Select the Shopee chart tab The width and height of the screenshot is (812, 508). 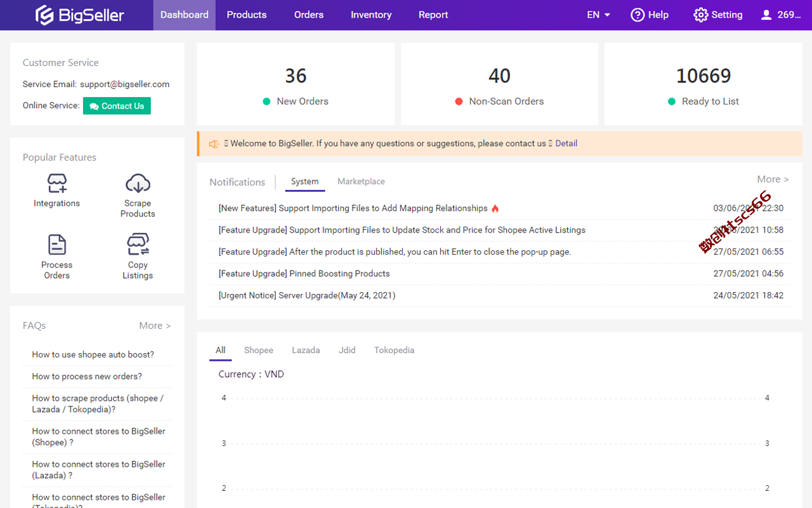pyautogui.click(x=259, y=351)
